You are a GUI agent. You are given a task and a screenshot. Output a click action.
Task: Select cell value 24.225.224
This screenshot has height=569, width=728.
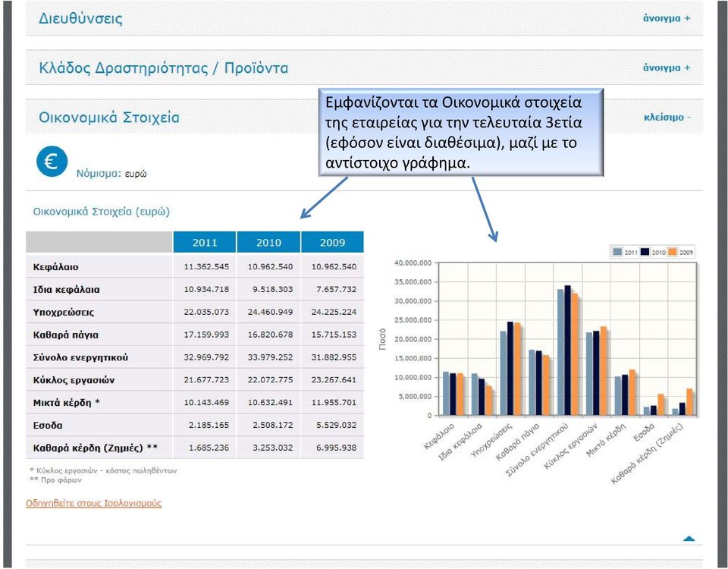point(334,312)
